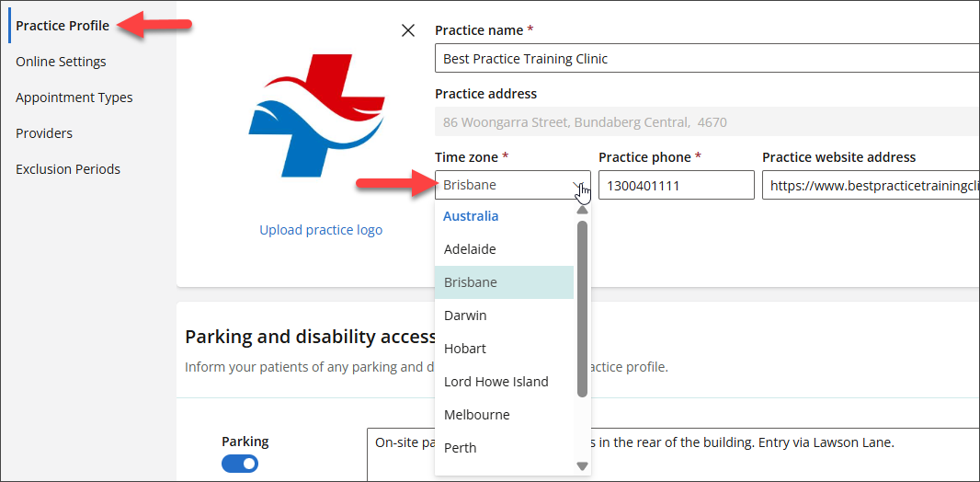
Task: Choose Melbourne in time zone list
Action: [476, 415]
